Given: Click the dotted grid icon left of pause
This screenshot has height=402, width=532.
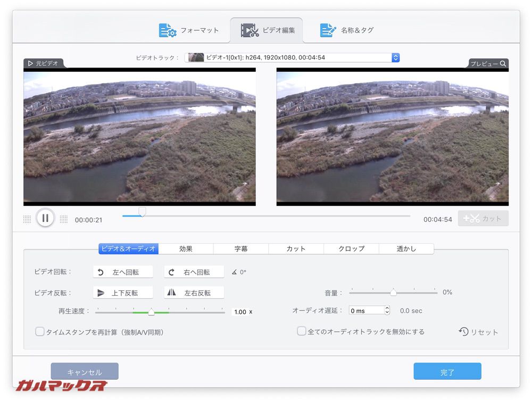Looking at the screenshot, I should pyautogui.click(x=27, y=219).
